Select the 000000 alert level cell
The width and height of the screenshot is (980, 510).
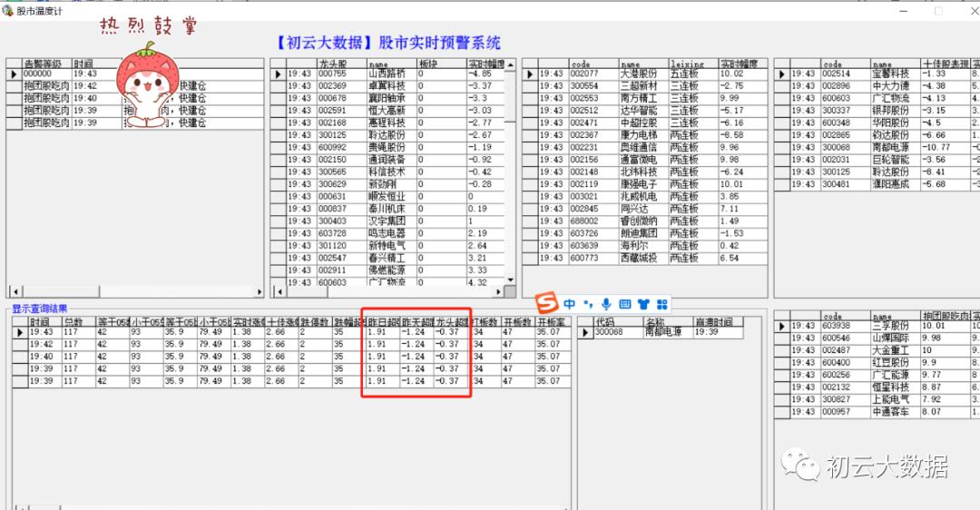(47, 74)
